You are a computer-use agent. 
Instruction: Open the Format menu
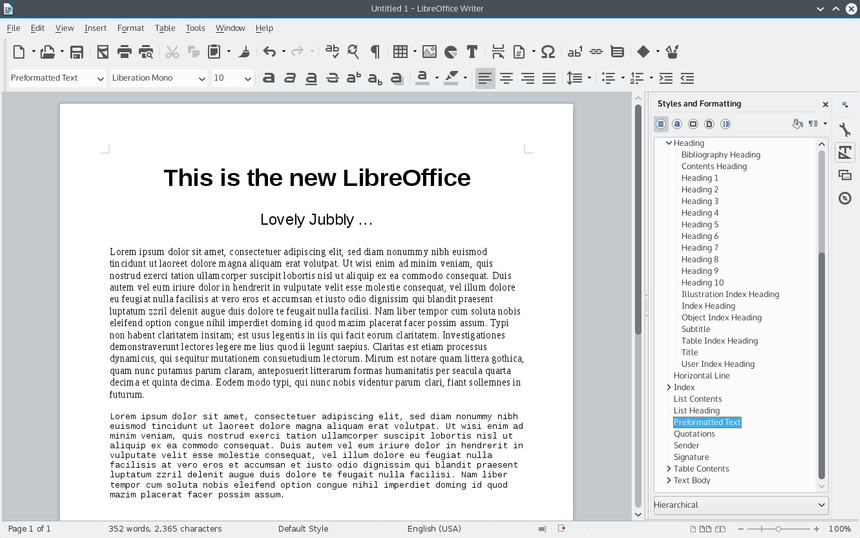[131, 28]
